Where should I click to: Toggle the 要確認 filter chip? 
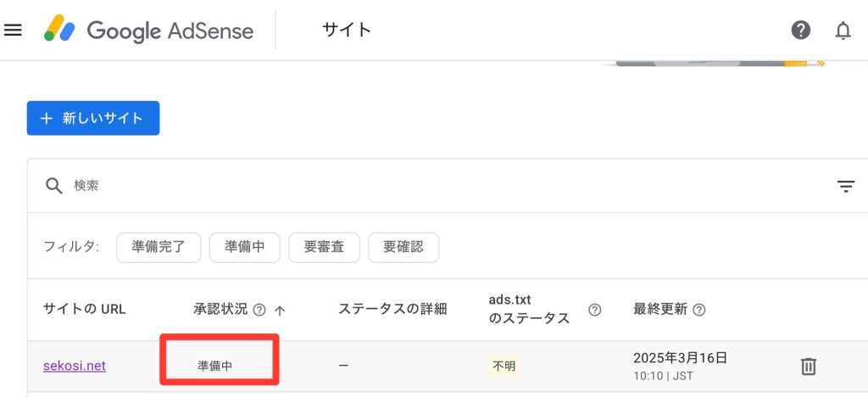click(x=403, y=247)
